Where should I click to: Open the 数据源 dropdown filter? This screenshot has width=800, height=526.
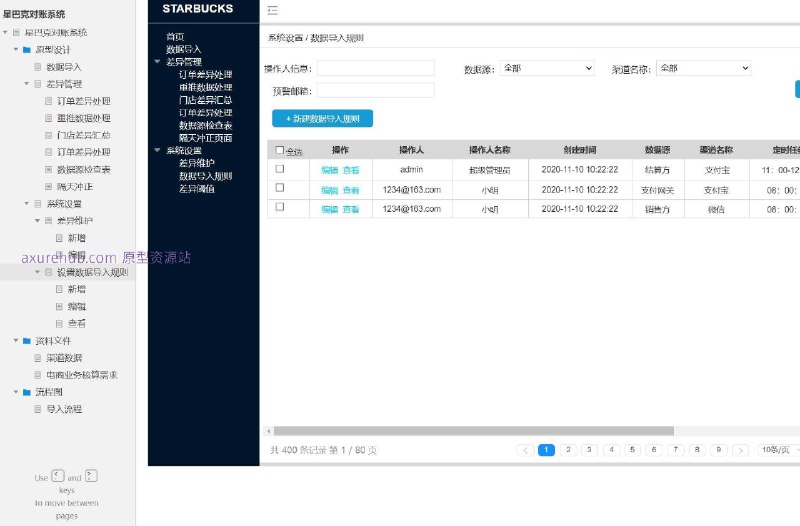[547, 68]
